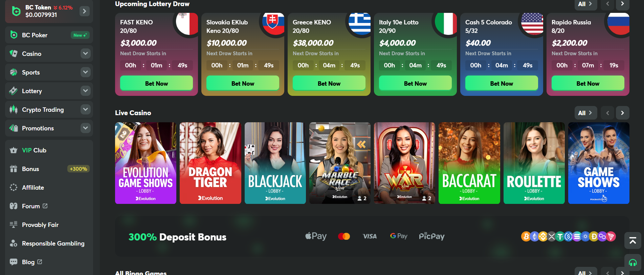Screen dimensions: 644x275
Task: Click Bet Now for Rapido Russia
Action: (588, 83)
